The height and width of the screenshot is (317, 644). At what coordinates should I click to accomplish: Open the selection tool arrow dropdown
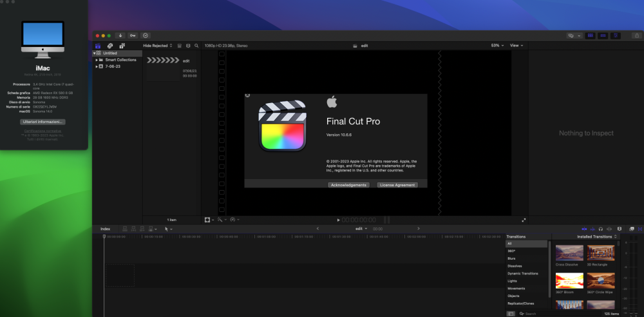(168, 229)
